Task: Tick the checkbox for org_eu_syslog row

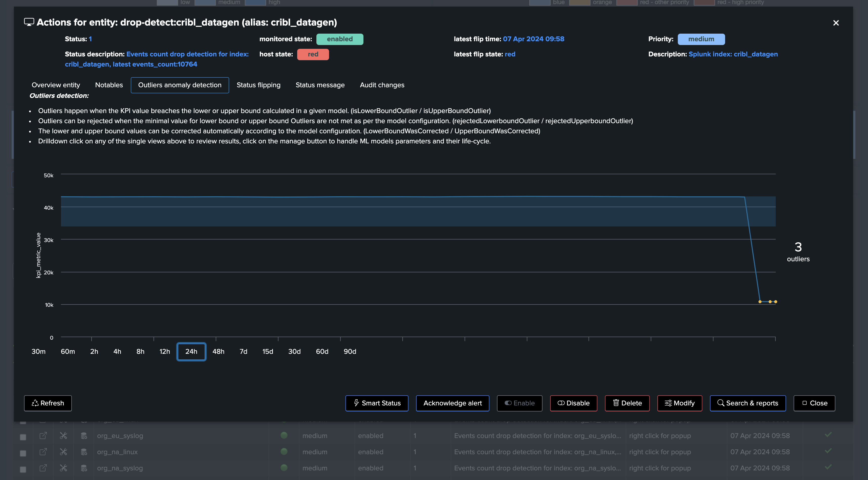Action: (x=23, y=437)
